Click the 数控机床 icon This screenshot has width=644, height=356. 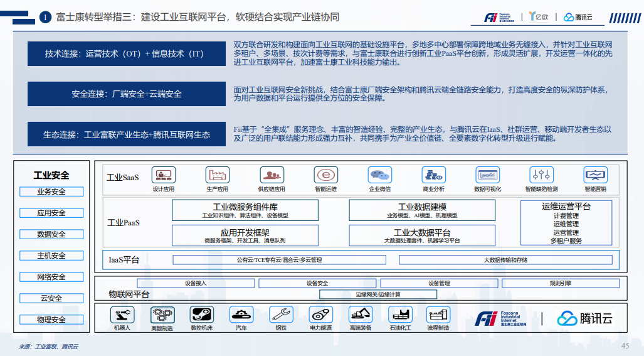pyautogui.click(x=201, y=315)
